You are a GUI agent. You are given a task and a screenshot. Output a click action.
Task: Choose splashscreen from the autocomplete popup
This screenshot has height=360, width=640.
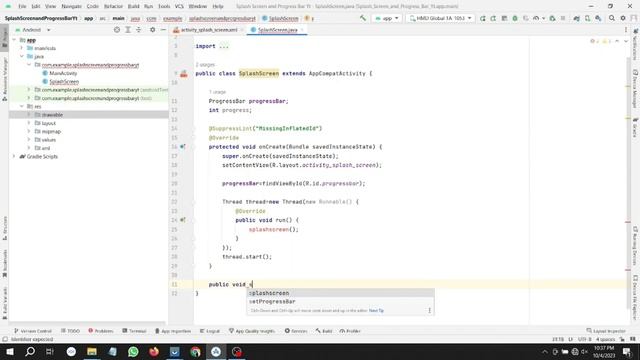click(x=340, y=293)
